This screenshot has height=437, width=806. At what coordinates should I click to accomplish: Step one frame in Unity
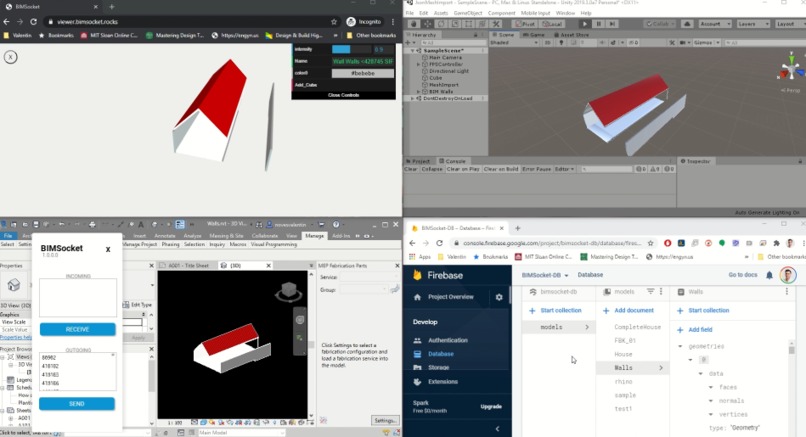click(612, 24)
